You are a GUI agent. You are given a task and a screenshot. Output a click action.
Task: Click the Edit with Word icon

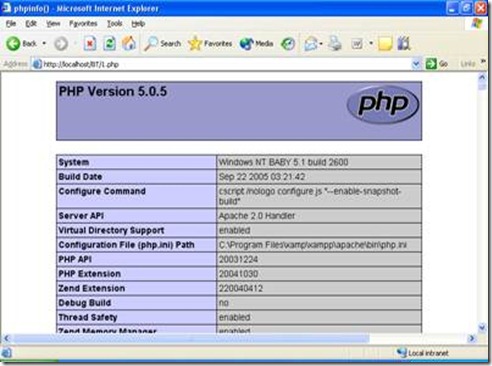pos(357,44)
